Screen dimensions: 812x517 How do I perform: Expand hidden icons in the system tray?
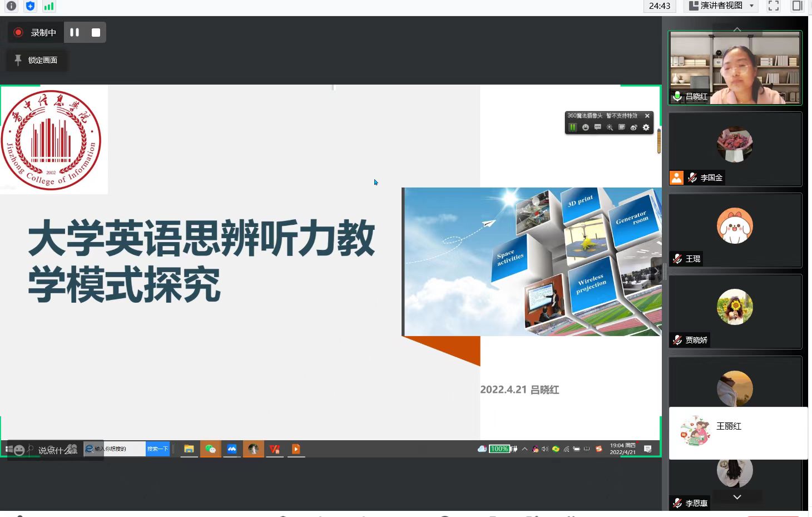pos(524,449)
